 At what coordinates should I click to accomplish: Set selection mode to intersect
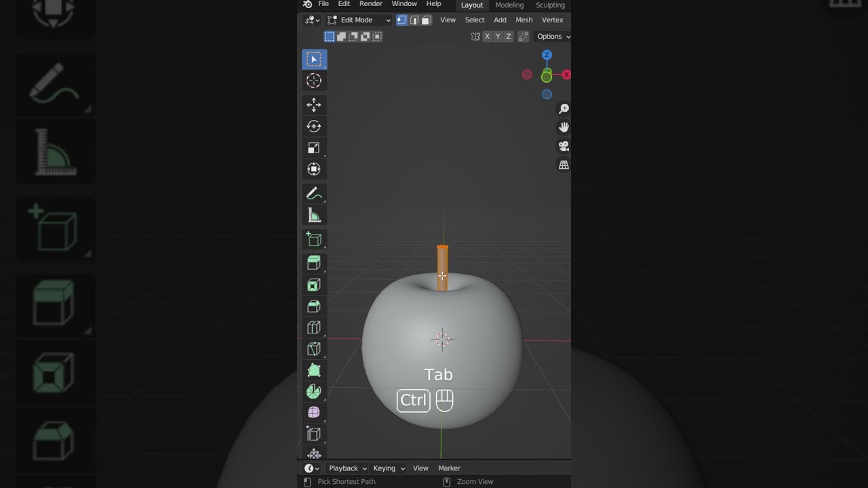[x=377, y=37]
